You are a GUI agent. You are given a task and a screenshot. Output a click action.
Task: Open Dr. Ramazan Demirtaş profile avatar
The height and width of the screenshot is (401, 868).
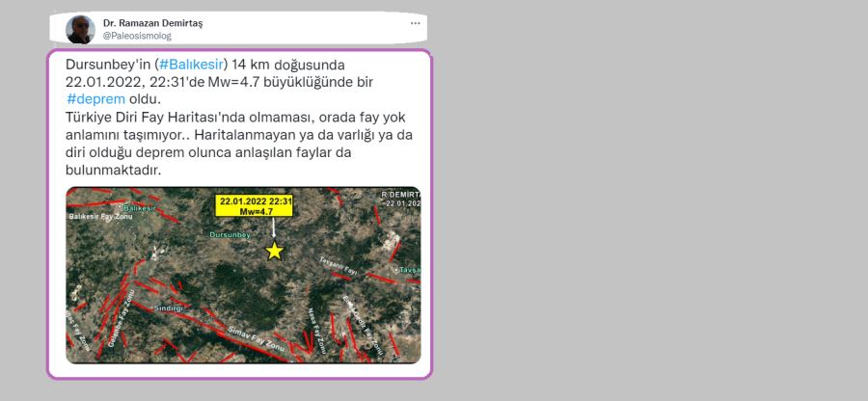pyautogui.click(x=80, y=29)
